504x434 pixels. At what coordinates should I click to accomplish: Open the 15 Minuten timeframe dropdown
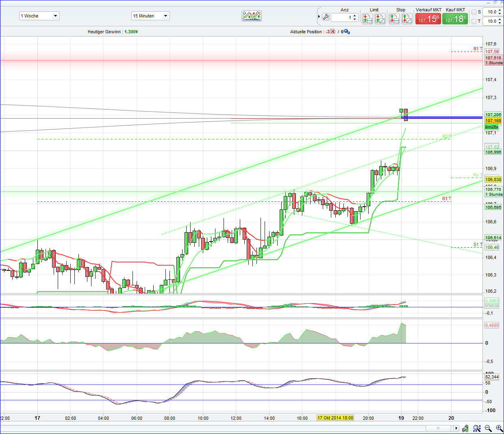pos(150,16)
